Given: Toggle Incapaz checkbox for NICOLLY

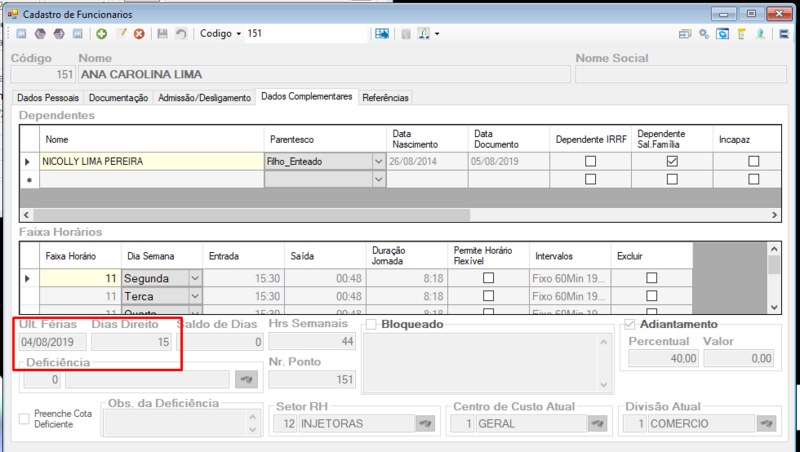Looking at the screenshot, I should coord(754,161).
